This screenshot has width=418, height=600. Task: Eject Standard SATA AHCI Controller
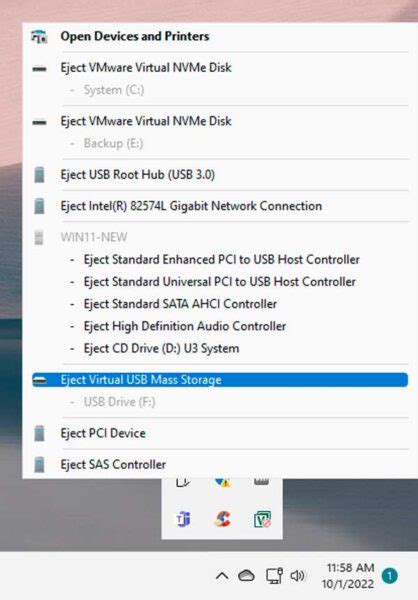(180, 304)
